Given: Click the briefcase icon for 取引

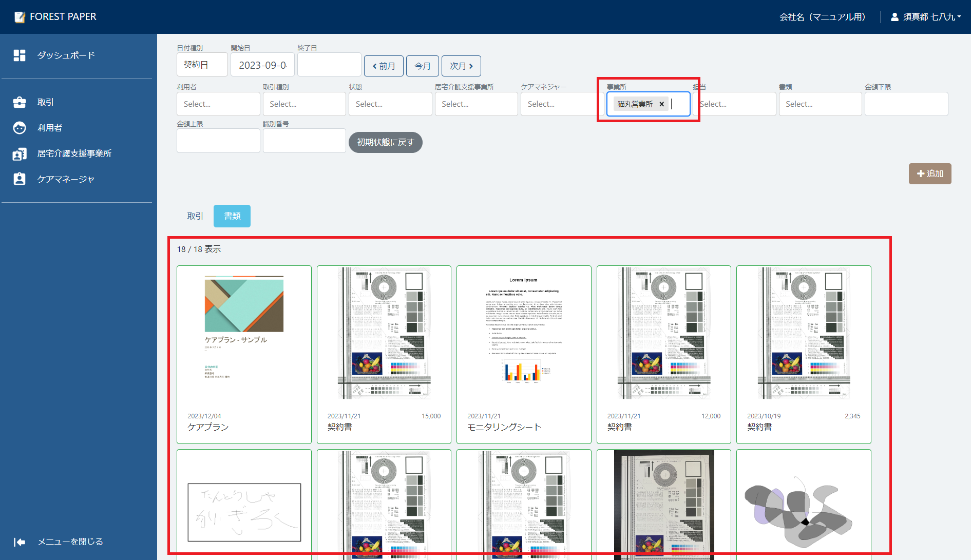Looking at the screenshot, I should coord(20,102).
